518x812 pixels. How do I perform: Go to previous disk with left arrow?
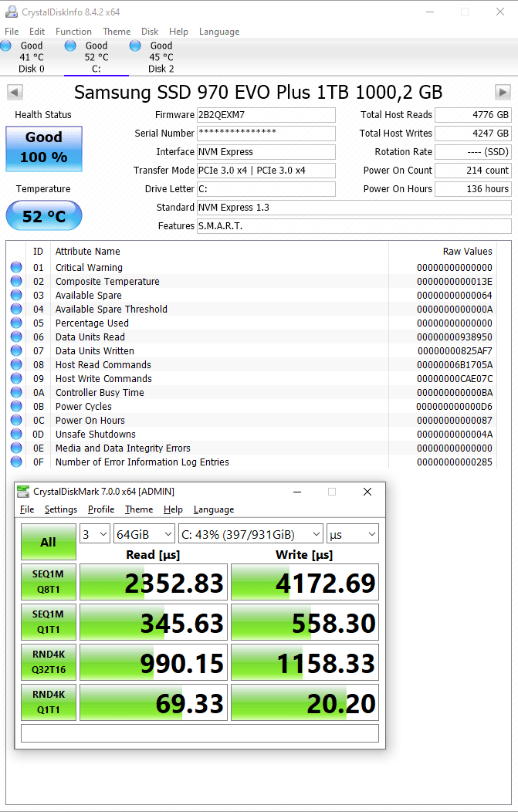(15, 92)
